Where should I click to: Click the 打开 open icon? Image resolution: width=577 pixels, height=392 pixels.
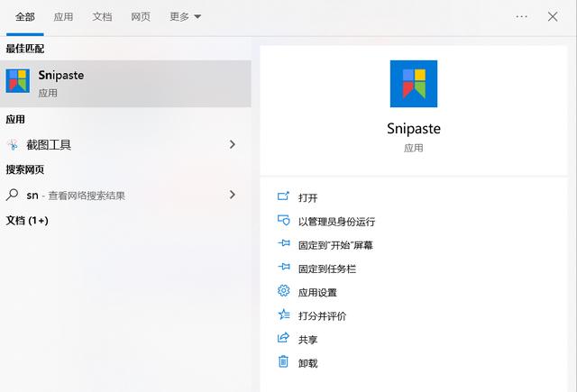[283, 196]
